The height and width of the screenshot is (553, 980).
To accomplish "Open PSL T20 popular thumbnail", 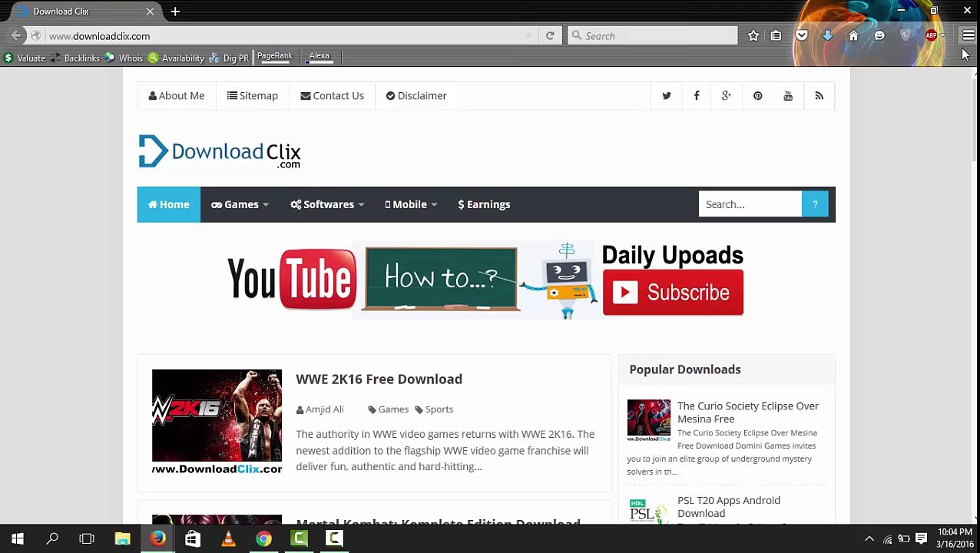I will click(648, 510).
